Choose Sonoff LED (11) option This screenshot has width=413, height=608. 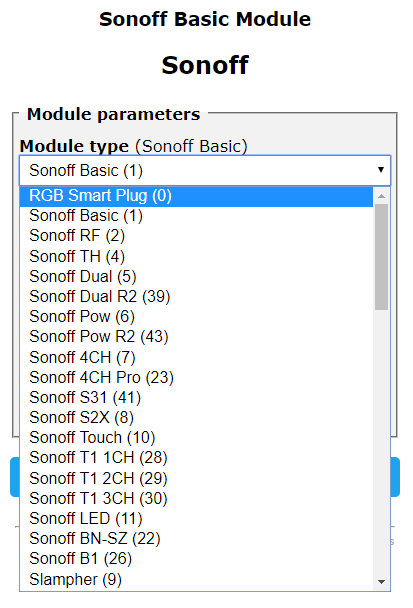pos(196,518)
